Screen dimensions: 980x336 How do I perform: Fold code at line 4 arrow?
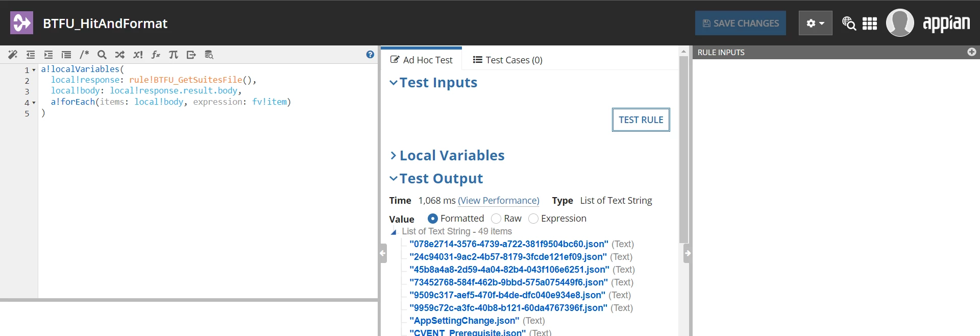point(34,103)
